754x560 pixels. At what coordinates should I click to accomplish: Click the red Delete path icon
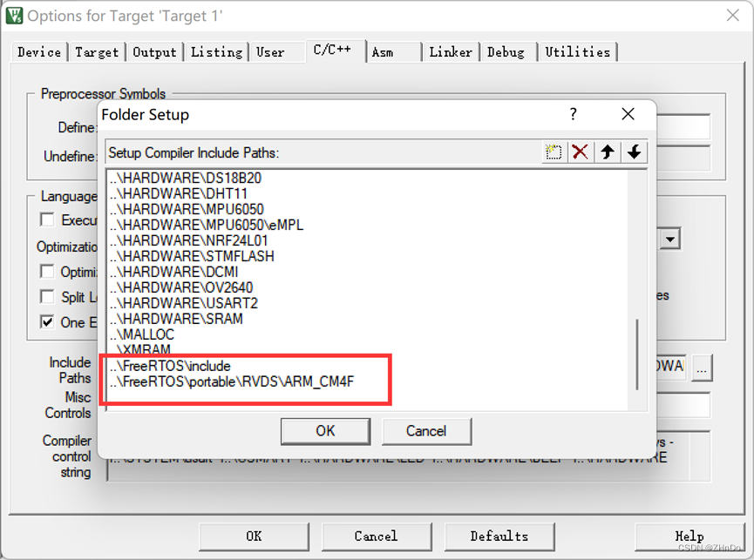(x=581, y=152)
